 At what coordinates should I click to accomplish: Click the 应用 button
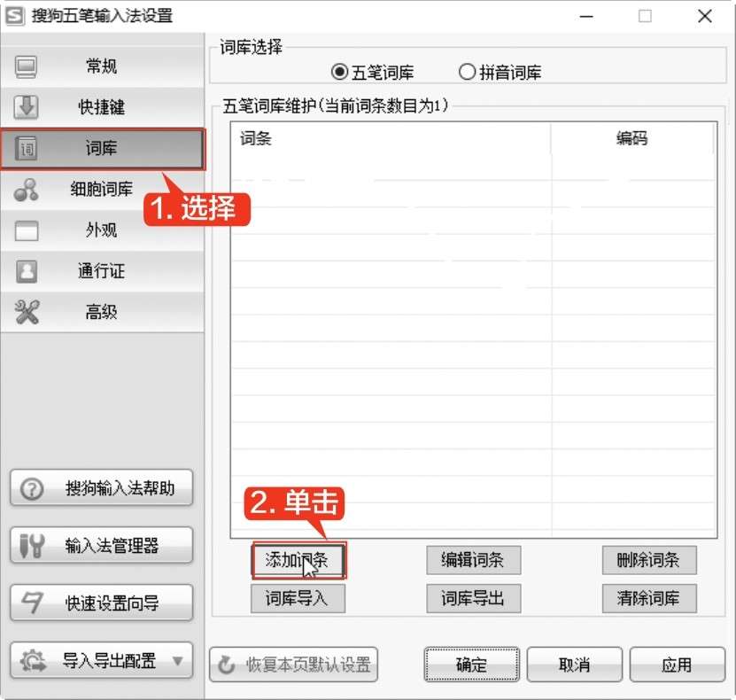[x=678, y=665]
